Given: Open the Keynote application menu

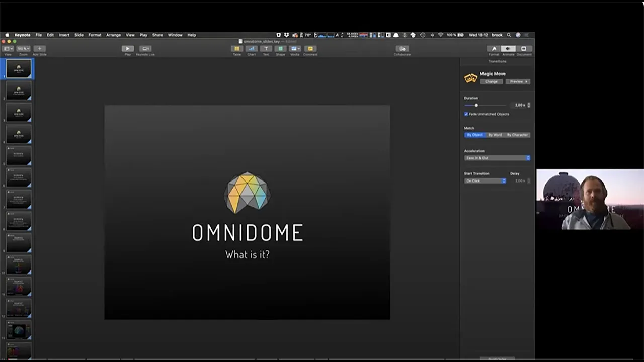Looking at the screenshot, I should click(x=22, y=35).
